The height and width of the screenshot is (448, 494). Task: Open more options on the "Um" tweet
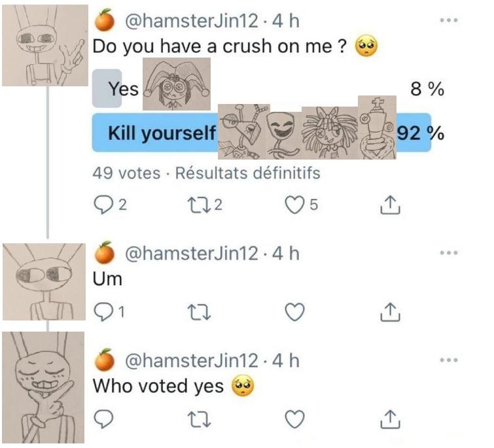coord(449,253)
